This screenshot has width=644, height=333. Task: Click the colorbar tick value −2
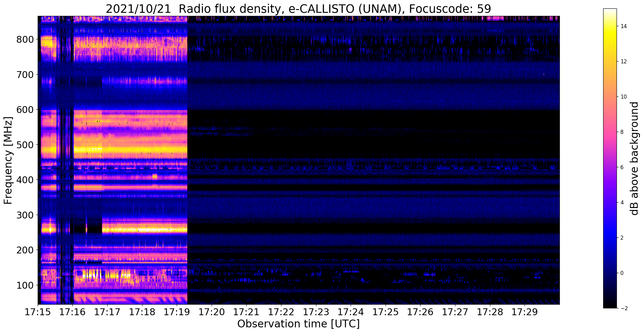coord(624,308)
